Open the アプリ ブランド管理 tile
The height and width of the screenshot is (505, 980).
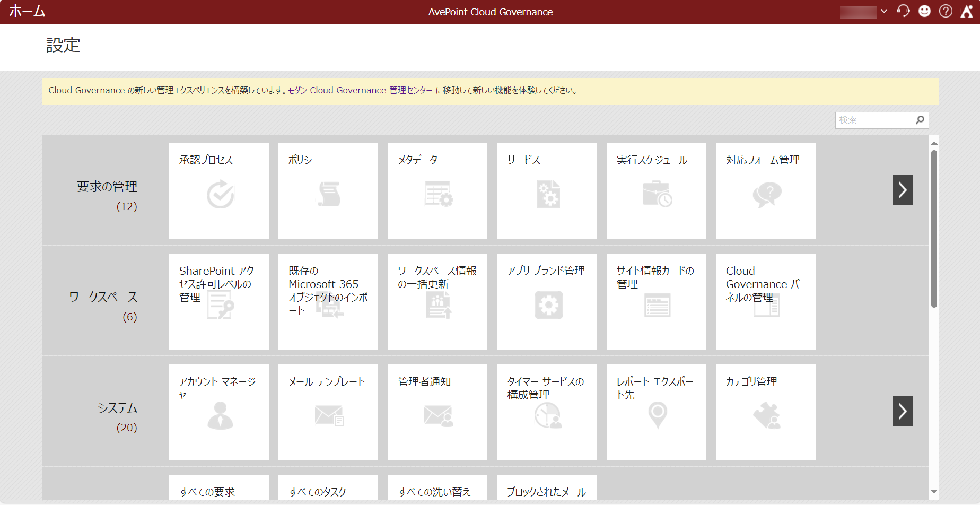point(547,301)
